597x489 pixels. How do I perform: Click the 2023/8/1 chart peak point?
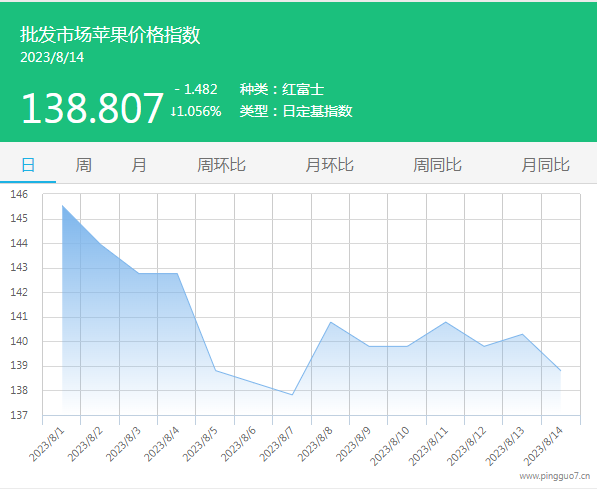[x=62, y=206]
